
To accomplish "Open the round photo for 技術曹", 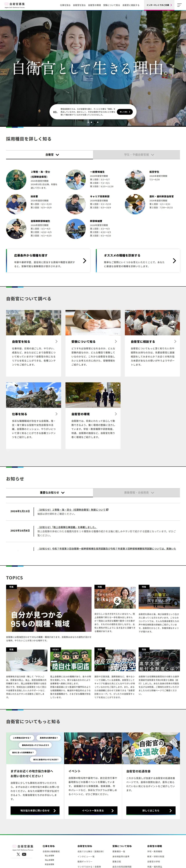I will click(16, 204).
